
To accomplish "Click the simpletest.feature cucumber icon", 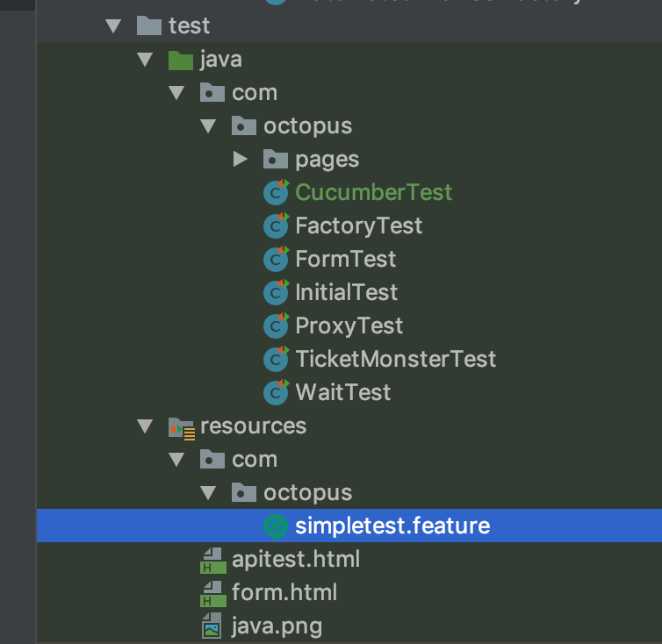I will pyautogui.click(x=277, y=526).
